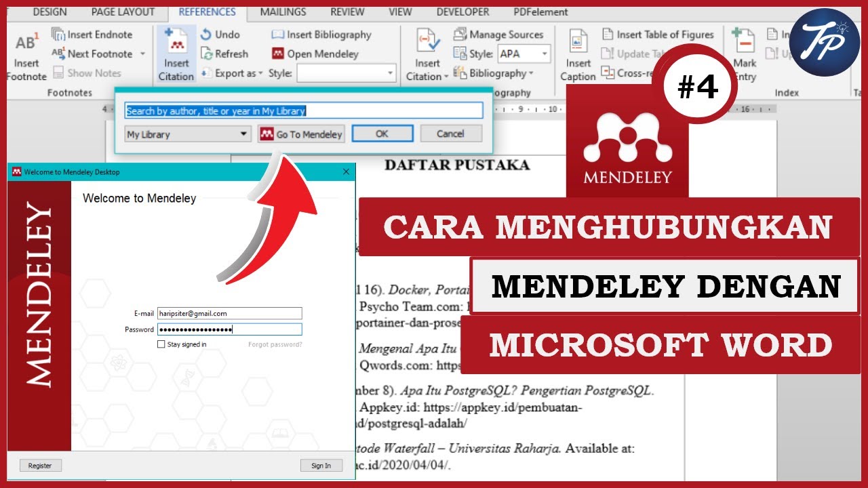Click Insert Endnote in Footnotes group
The image size is (868, 488).
[92, 35]
